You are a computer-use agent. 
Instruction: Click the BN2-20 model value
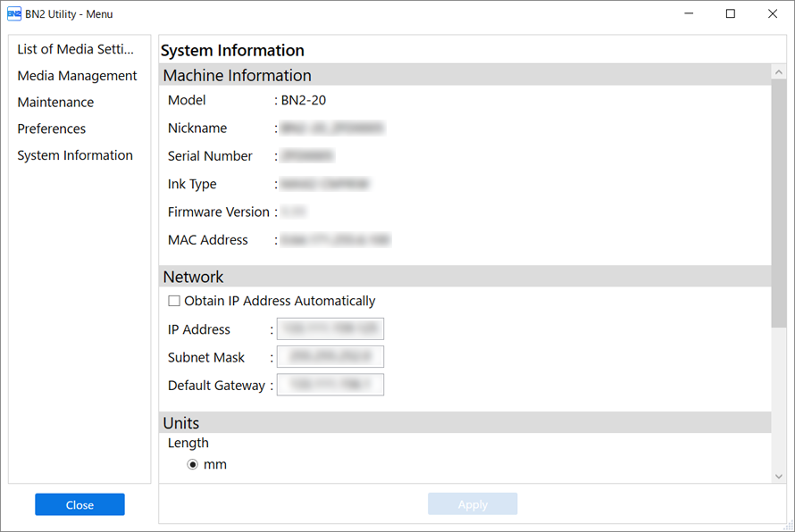point(304,100)
